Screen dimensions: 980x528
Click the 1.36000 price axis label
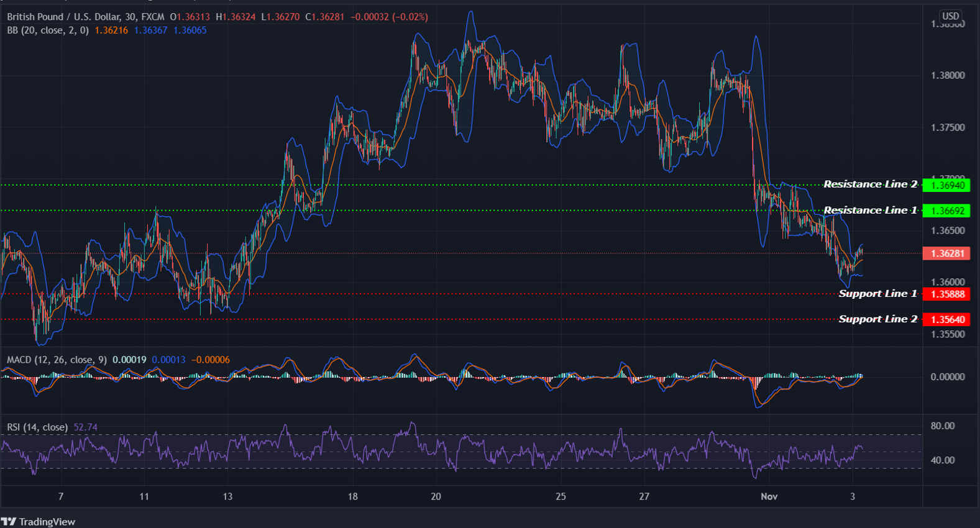pyautogui.click(x=948, y=282)
